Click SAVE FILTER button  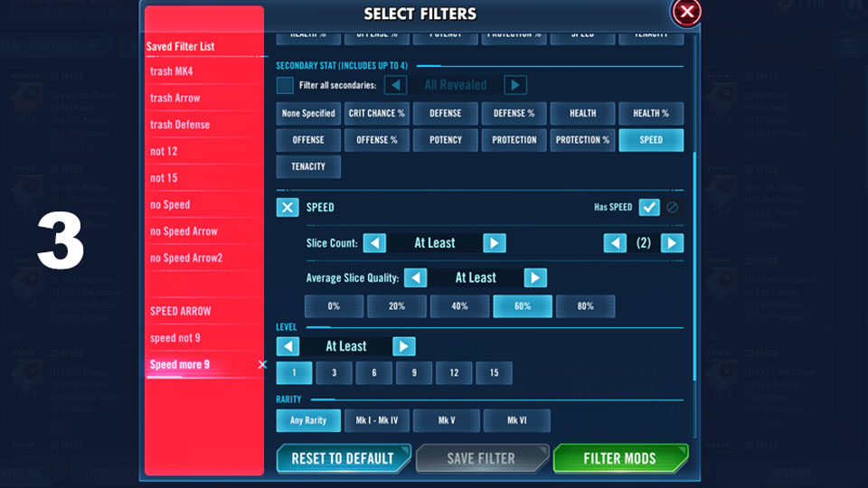pyautogui.click(x=482, y=459)
